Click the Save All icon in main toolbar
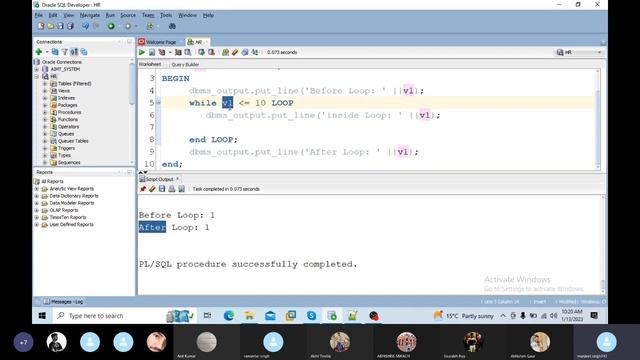 (x=70, y=26)
